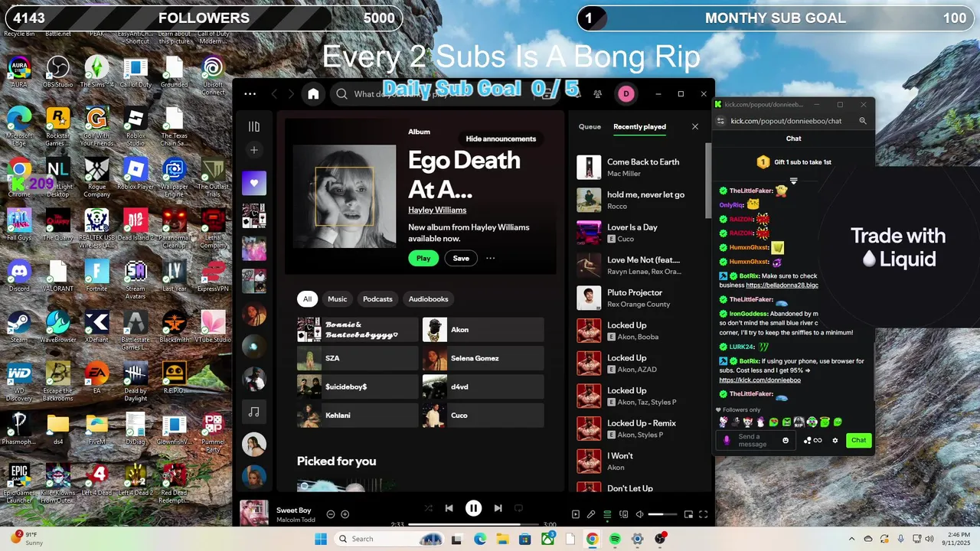Select Recently played tab
Screen dimensions: 980x551
click(639, 127)
